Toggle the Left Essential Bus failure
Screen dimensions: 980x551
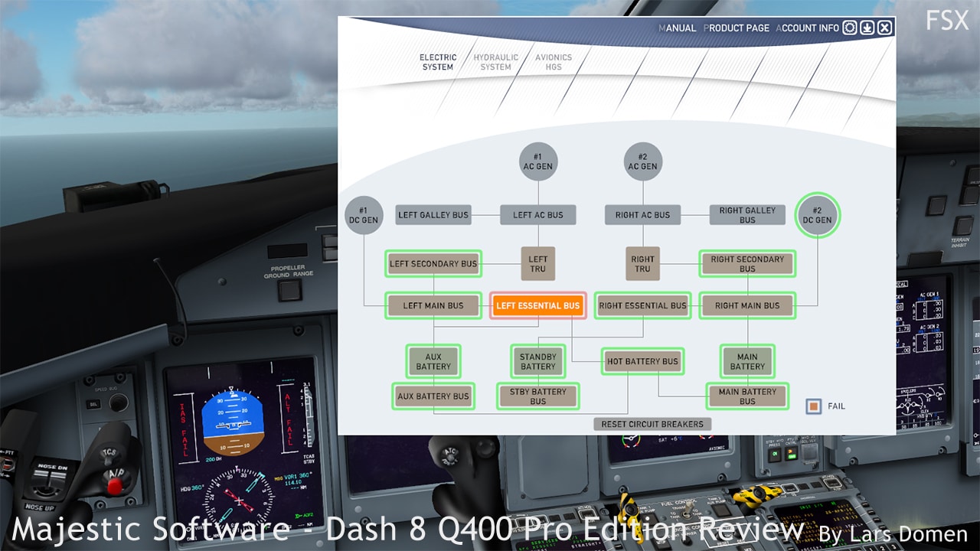tap(537, 305)
